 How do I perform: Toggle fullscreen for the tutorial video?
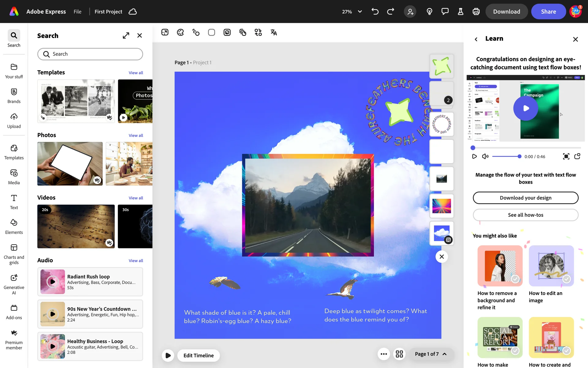coord(566,156)
